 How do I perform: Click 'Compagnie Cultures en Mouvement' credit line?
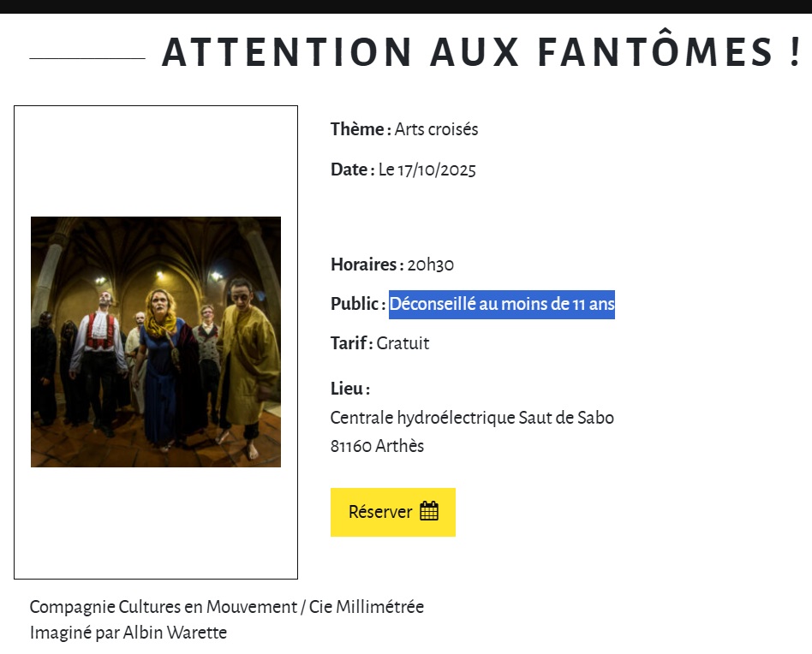[x=163, y=607]
